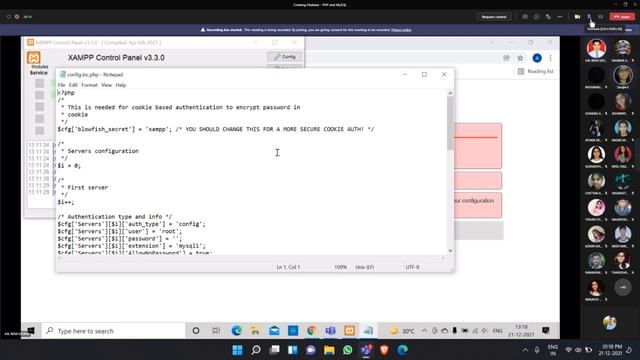Show more participants with the plus button

(x=622, y=287)
